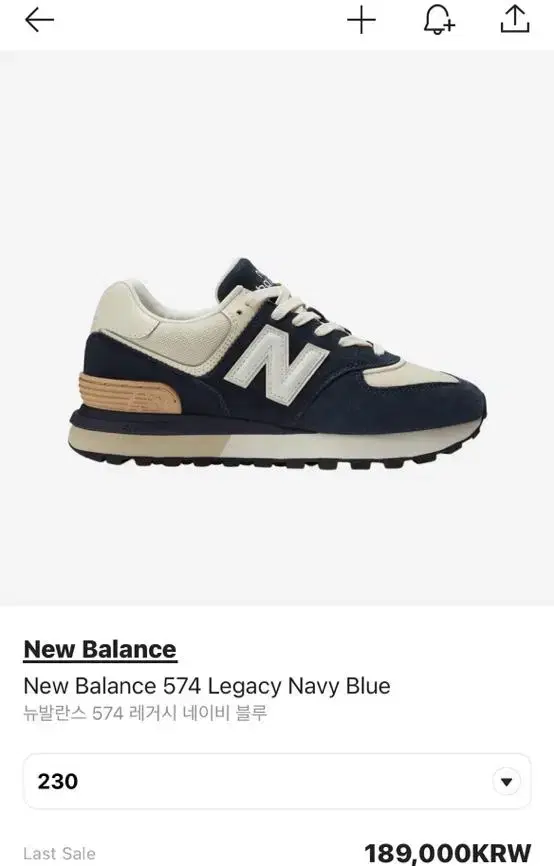Open the size 230 dropdown
This screenshot has width=554, height=866.
tap(277, 781)
